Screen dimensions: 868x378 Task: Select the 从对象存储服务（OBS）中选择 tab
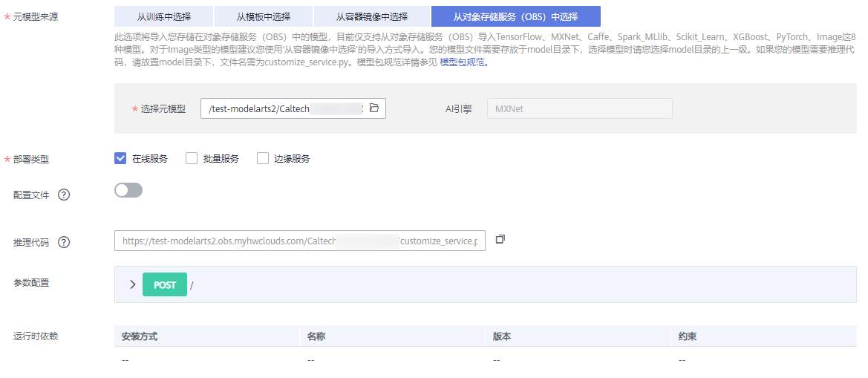coord(515,16)
